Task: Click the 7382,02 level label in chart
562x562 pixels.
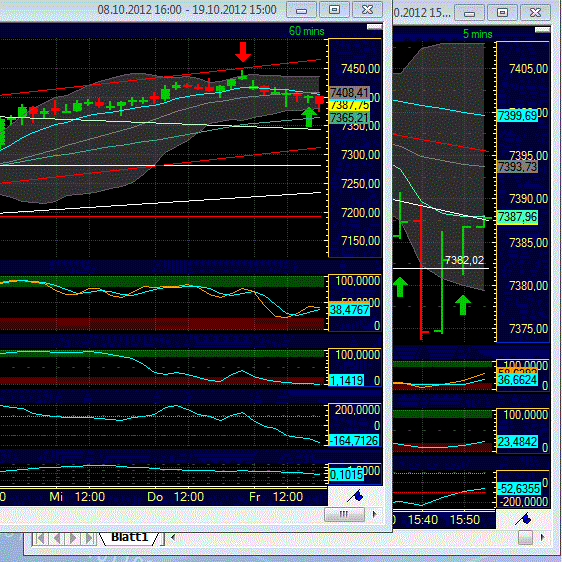Action: click(x=464, y=260)
